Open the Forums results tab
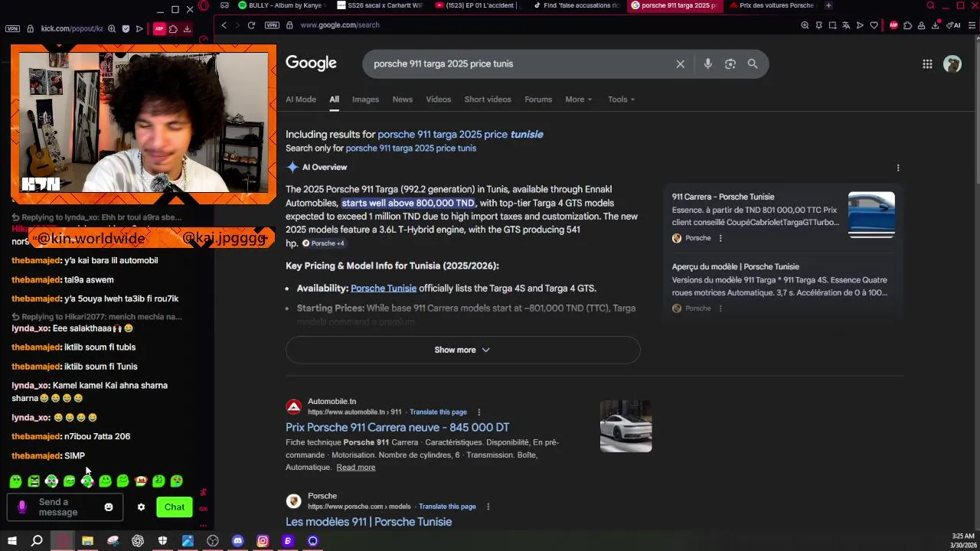980x551 pixels. (538, 99)
